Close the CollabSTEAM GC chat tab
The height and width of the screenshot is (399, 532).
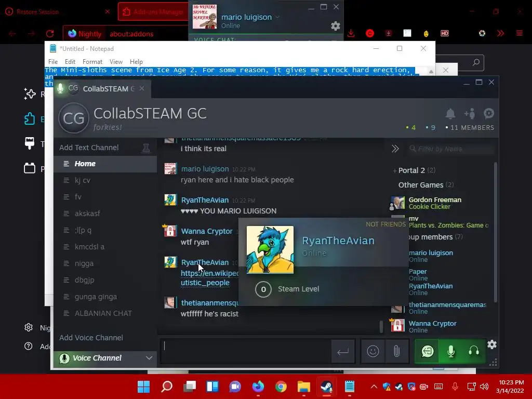(142, 88)
